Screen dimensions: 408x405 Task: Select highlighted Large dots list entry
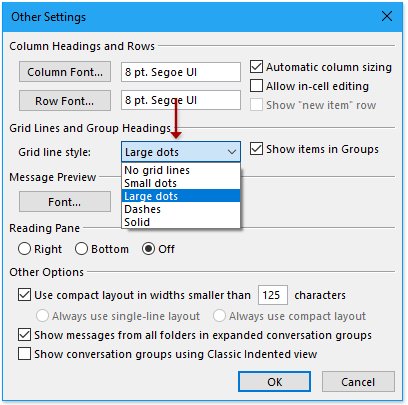click(x=181, y=196)
